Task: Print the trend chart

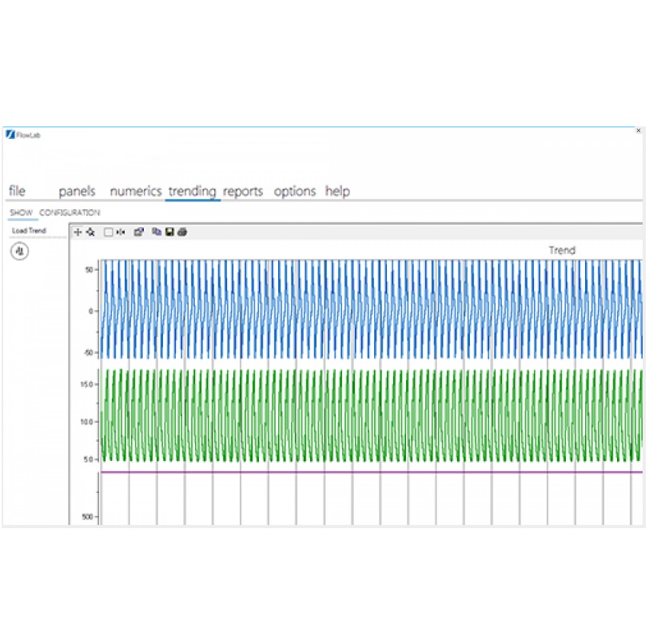Action: pos(181,233)
